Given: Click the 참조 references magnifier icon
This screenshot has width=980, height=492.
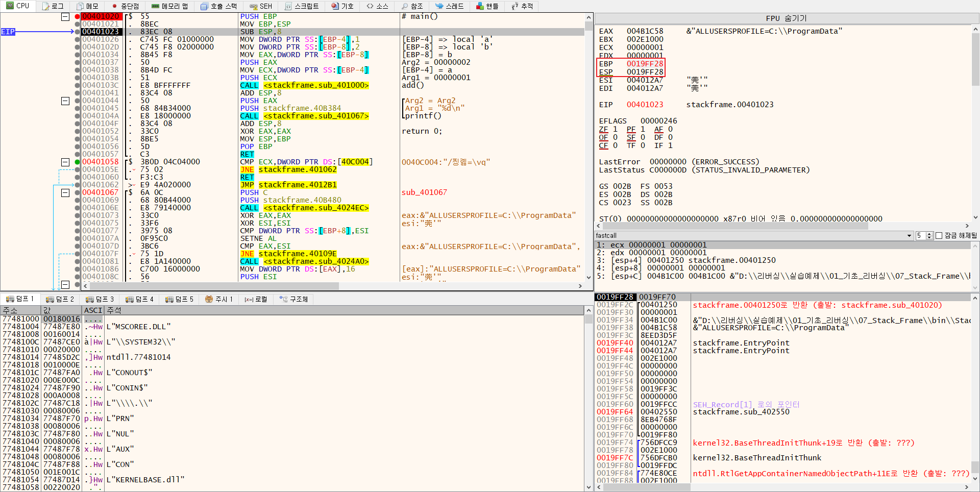Looking at the screenshot, I should pyautogui.click(x=405, y=6).
